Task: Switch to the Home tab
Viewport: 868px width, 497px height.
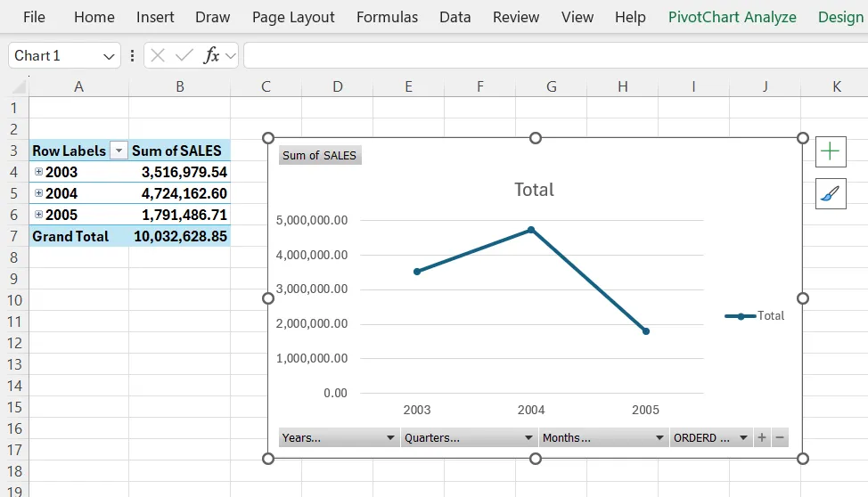Action: [94, 17]
